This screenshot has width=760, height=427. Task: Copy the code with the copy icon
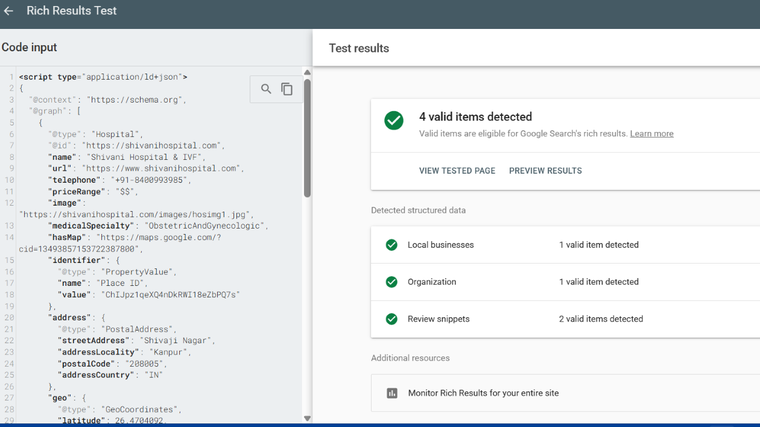click(287, 89)
